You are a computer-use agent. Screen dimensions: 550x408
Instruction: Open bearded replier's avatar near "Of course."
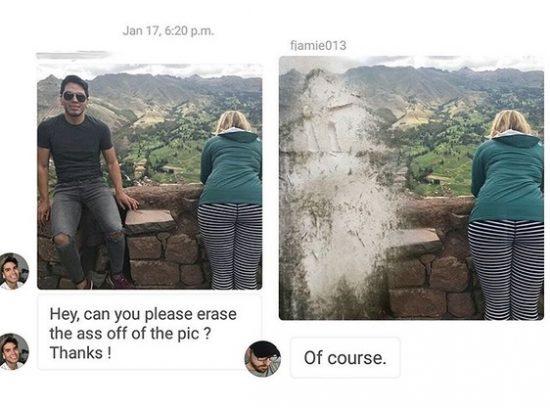tap(262, 359)
